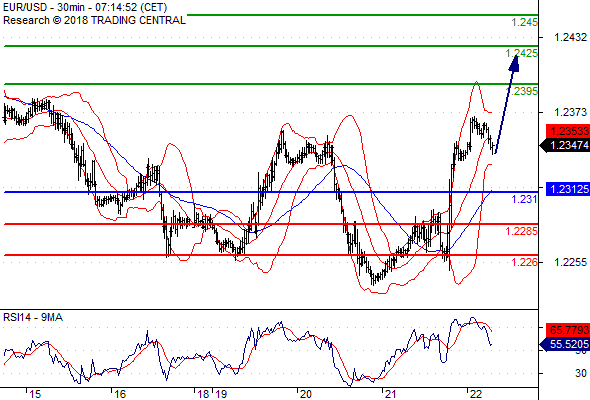Click the green 1.2425 resistance label

(522, 53)
